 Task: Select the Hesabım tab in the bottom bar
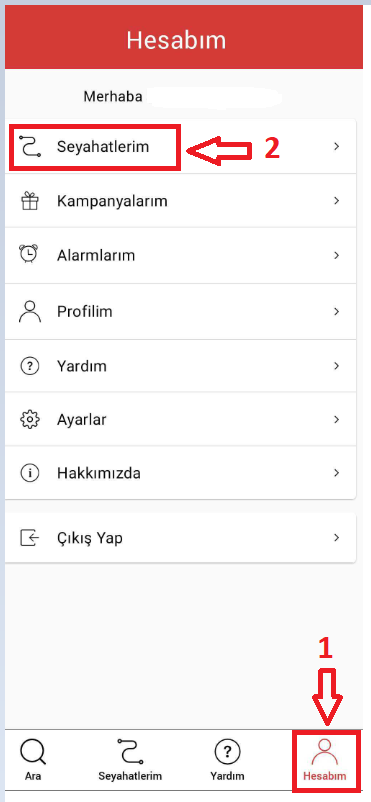tap(324, 760)
